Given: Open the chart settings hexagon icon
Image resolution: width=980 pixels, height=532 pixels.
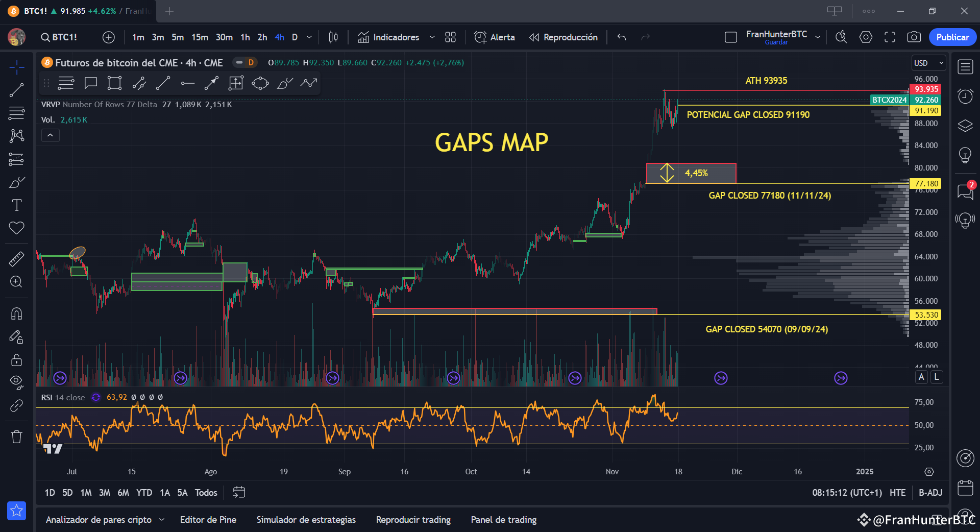Looking at the screenshot, I should [x=866, y=37].
